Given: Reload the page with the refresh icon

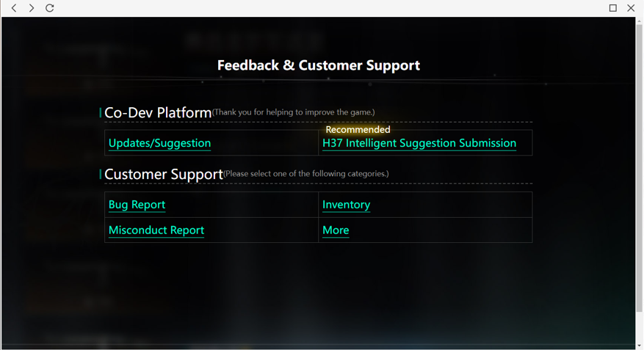Looking at the screenshot, I should (x=50, y=8).
